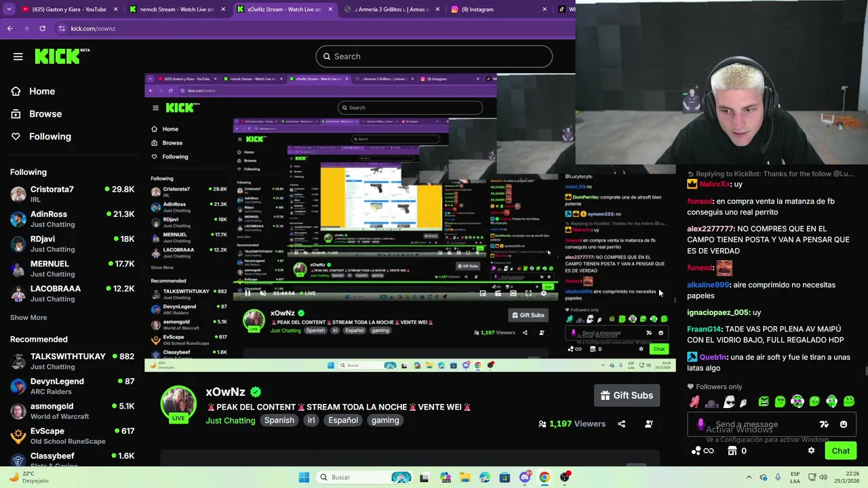Open OBS Studio from the taskbar
The height and width of the screenshot is (488, 868).
(x=564, y=477)
